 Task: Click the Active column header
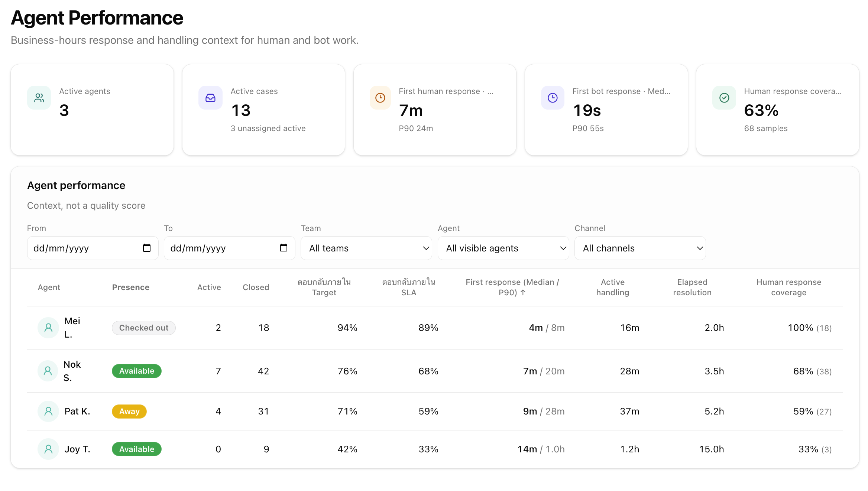pyautogui.click(x=209, y=287)
